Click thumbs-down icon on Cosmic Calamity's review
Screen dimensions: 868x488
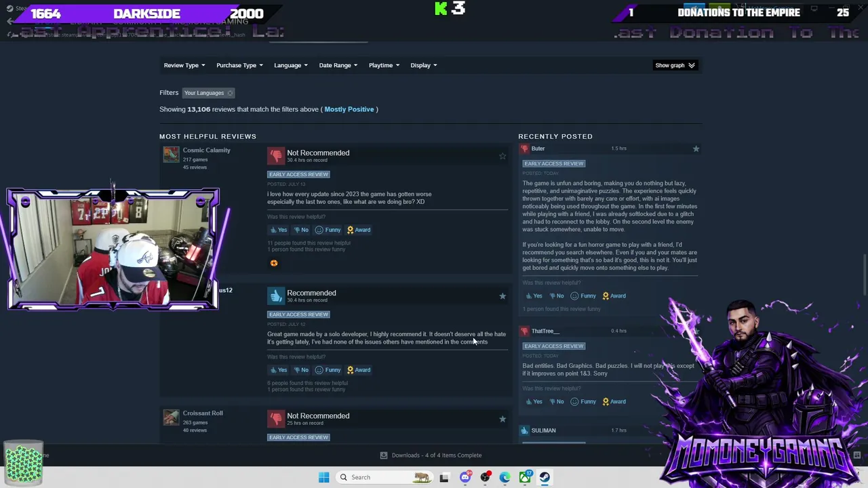pos(275,156)
